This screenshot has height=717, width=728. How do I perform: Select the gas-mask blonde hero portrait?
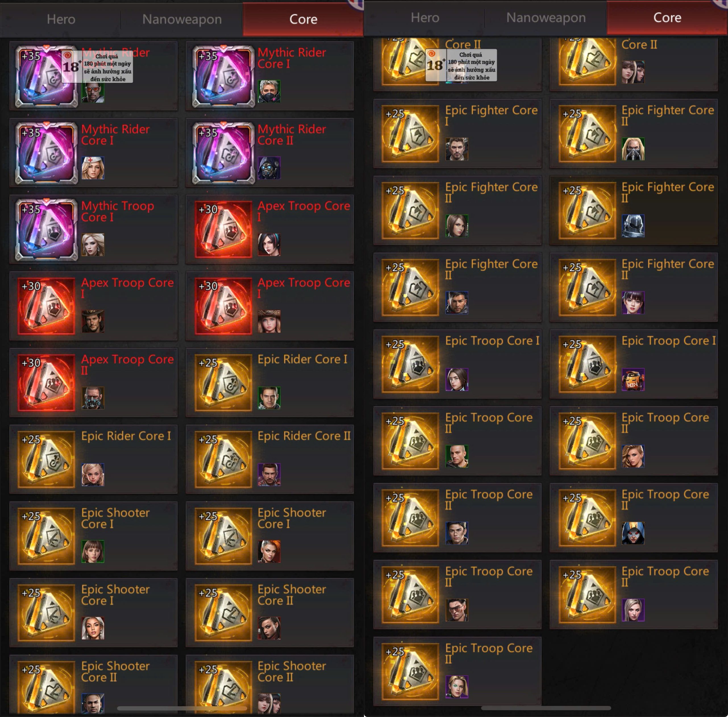(x=633, y=149)
